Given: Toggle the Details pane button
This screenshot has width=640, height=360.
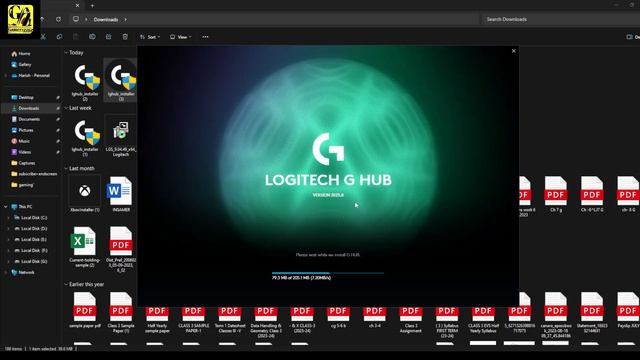Looking at the screenshot, I should coord(632,37).
